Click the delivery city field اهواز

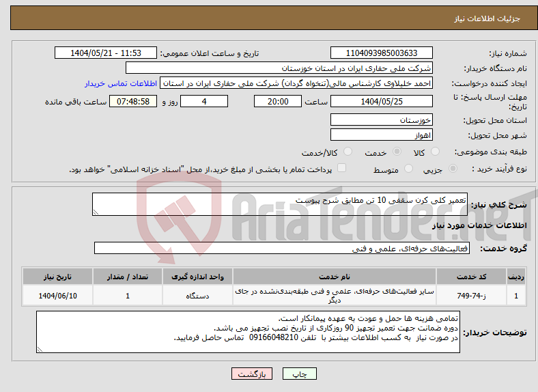coord(381,135)
